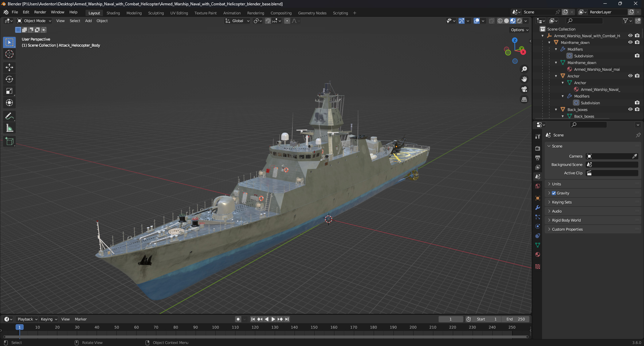Open the Object Mode dropdown
This screenshot has width=644, height=346.
point(34,21)
